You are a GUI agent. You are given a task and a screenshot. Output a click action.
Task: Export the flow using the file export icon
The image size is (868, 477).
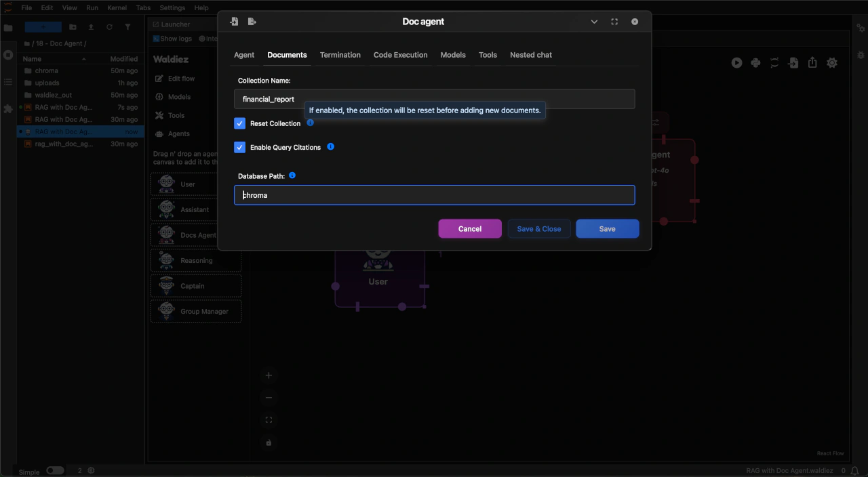pos(793,62)
